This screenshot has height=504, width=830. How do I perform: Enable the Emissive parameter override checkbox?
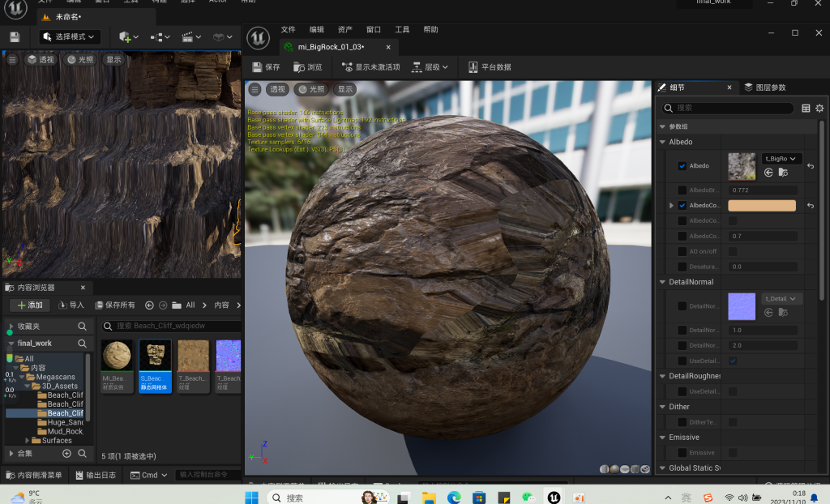pyautogui.click(x=682, y=453)
